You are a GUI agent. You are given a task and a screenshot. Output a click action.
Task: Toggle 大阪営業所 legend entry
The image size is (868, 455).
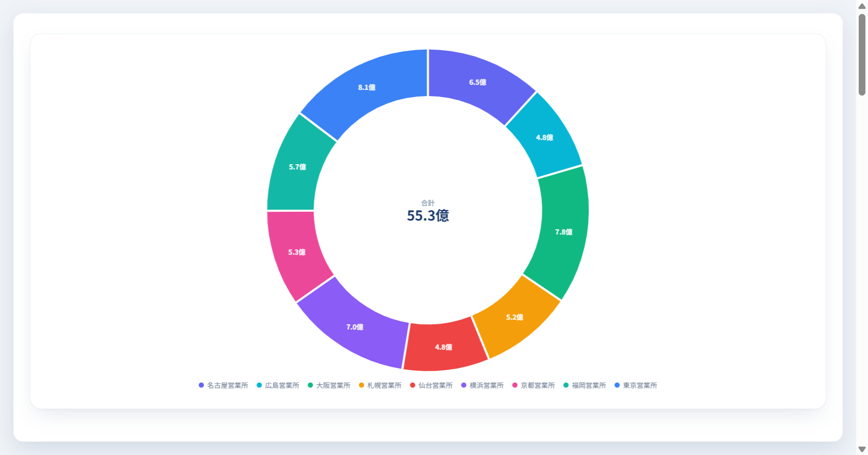point(329,385)
